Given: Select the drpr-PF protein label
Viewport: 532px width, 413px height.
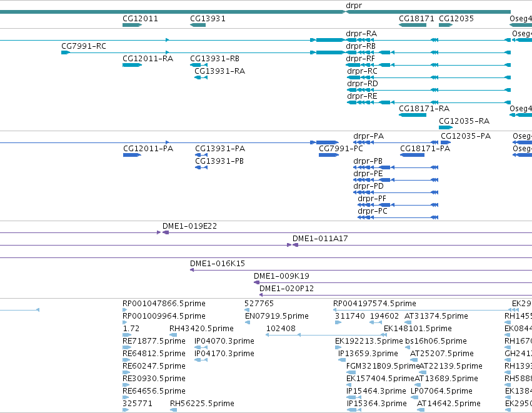Looking at the screenshot, I should (372, 199).
